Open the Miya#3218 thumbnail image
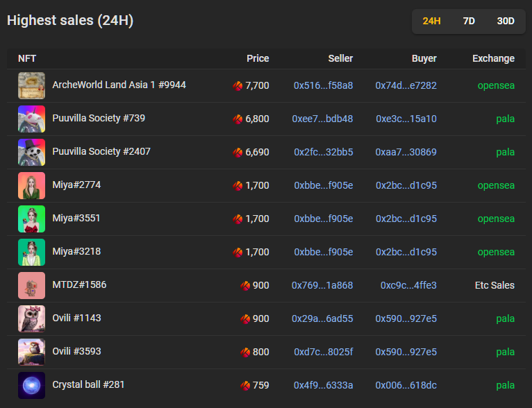Screen dimensions: 532x408 tap(31, 252)
